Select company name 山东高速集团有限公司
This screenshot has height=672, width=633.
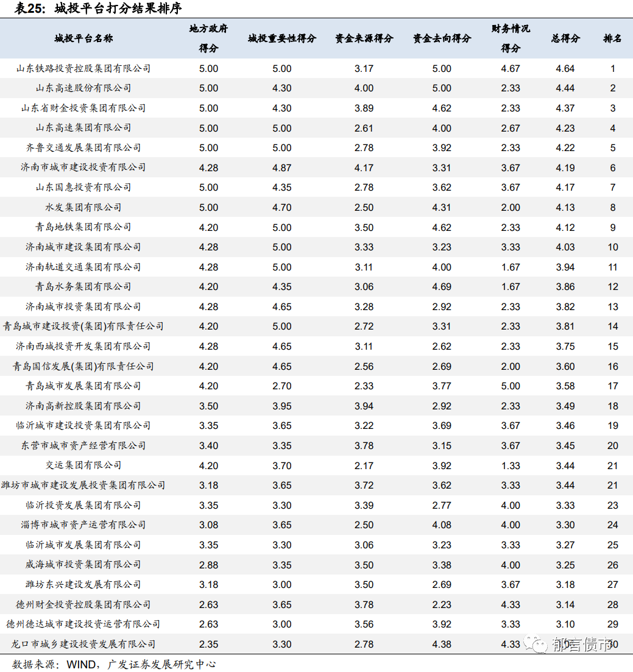pyautogui.click(x=83, y=128)
